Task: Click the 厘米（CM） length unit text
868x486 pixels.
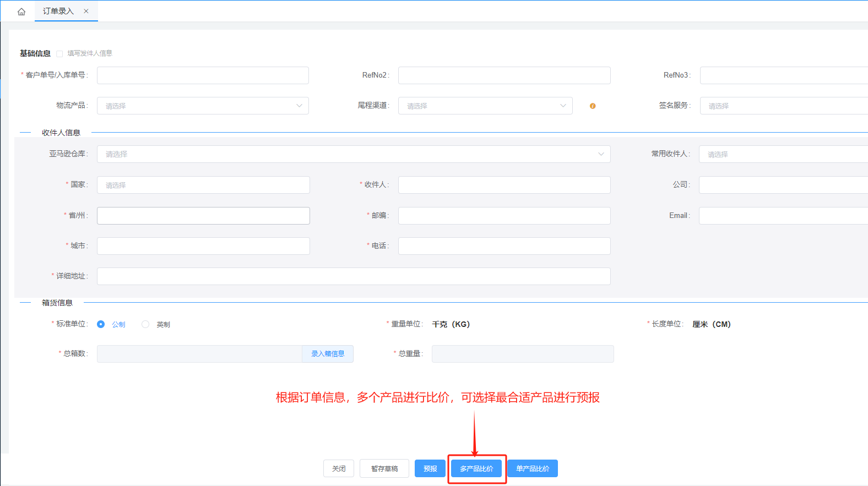Action: tap(712, 324)
